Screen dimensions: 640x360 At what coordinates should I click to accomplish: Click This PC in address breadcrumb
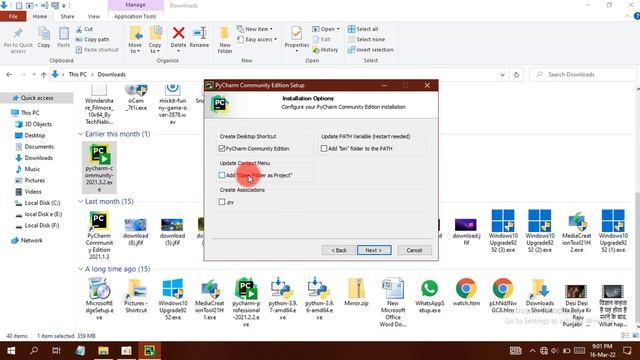(x=78, y=75)
